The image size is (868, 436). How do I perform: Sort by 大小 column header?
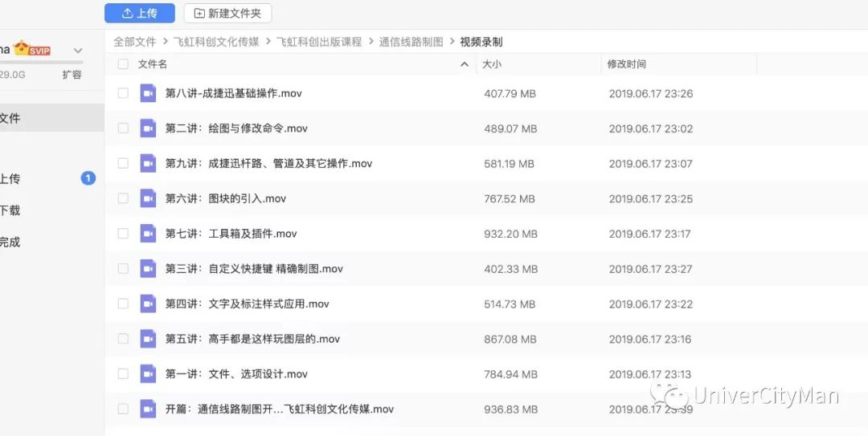(492, 64)
